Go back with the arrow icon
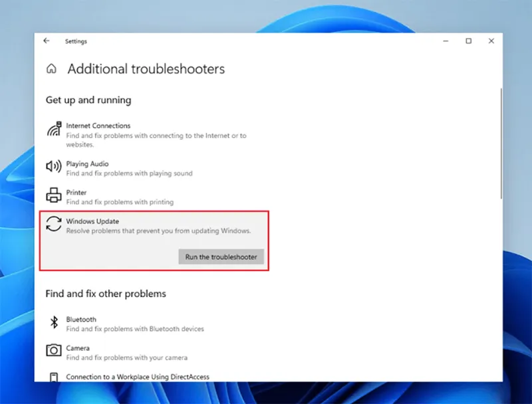Screen dimensions: 532x404 (x=47, y=41)
